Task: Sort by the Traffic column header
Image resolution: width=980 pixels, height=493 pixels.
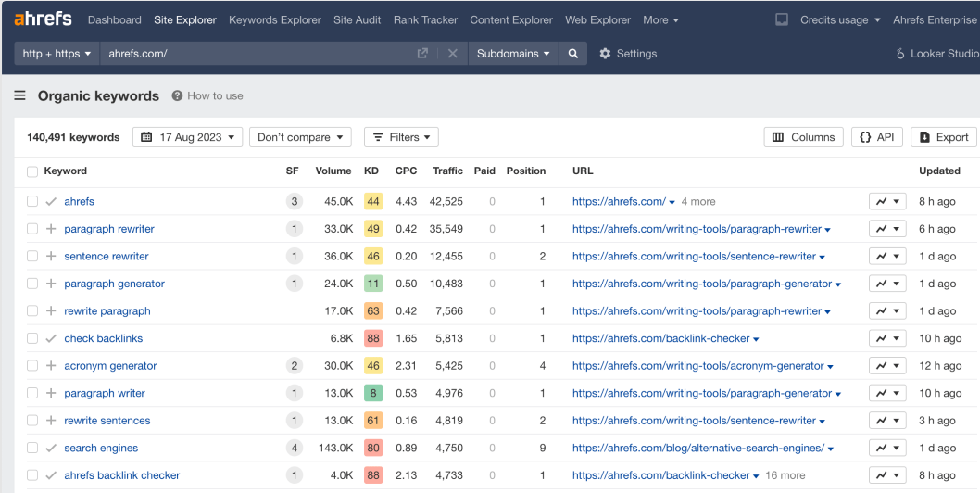Action: (x=447, y=171)
